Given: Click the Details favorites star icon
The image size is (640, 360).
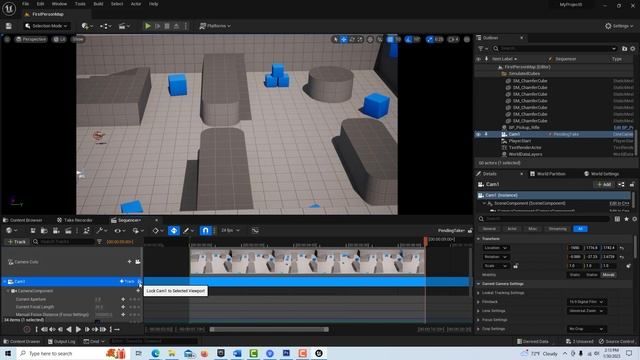Looking at the screenshot, I should tap(626, 219).
